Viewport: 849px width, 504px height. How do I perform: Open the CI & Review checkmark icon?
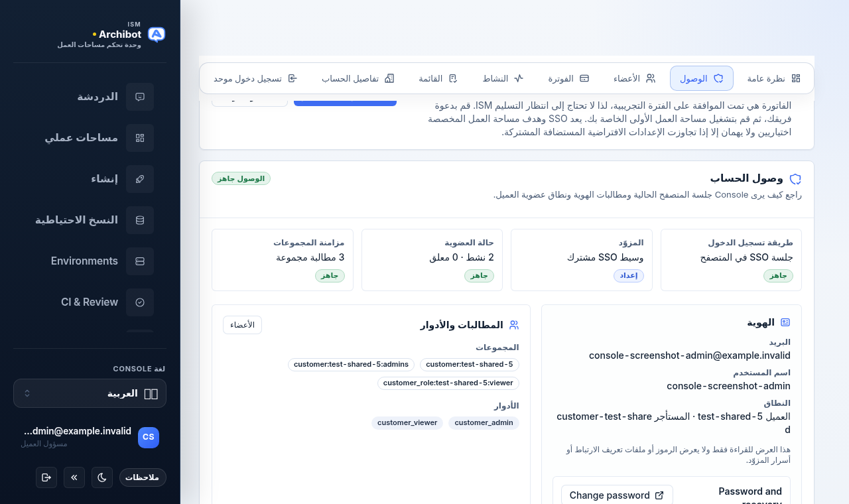click(140, 302)
